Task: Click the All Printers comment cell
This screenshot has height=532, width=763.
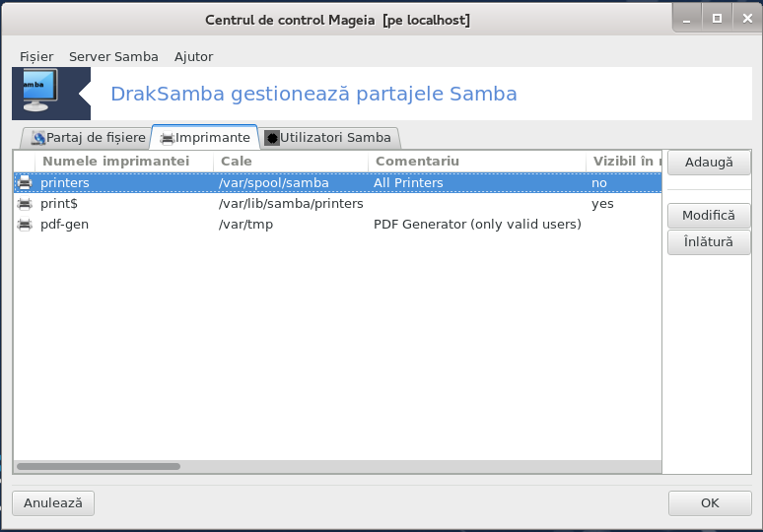Action: 408,183
